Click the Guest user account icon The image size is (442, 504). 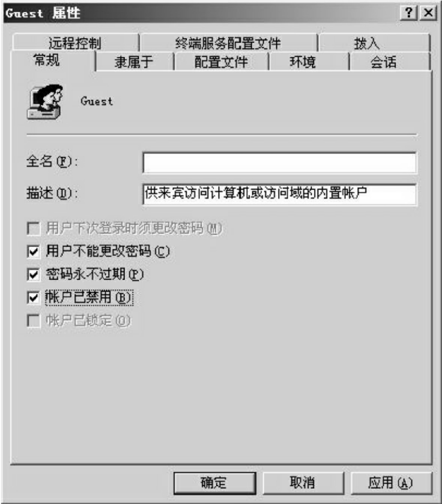45,102
